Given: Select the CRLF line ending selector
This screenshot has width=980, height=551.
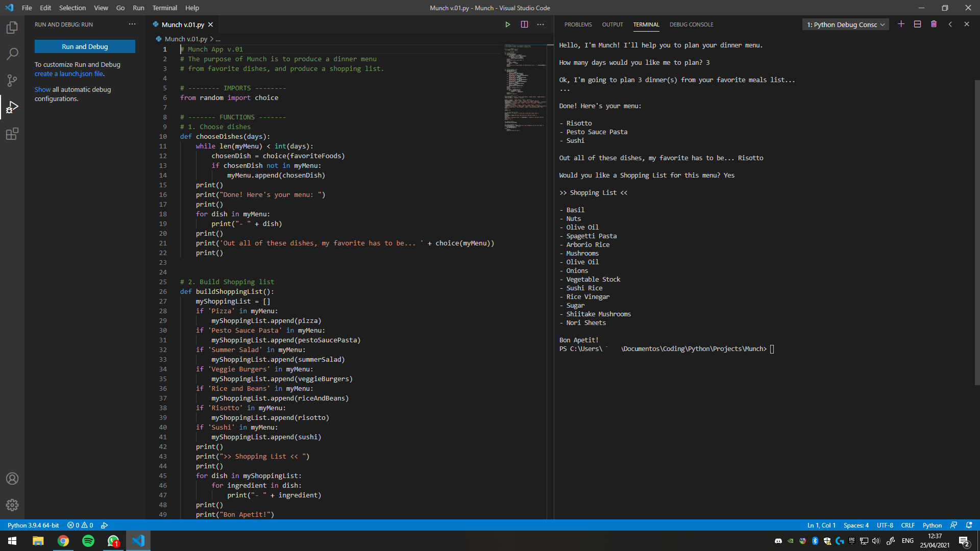Looking at the screenshot, I should (908, 525).
